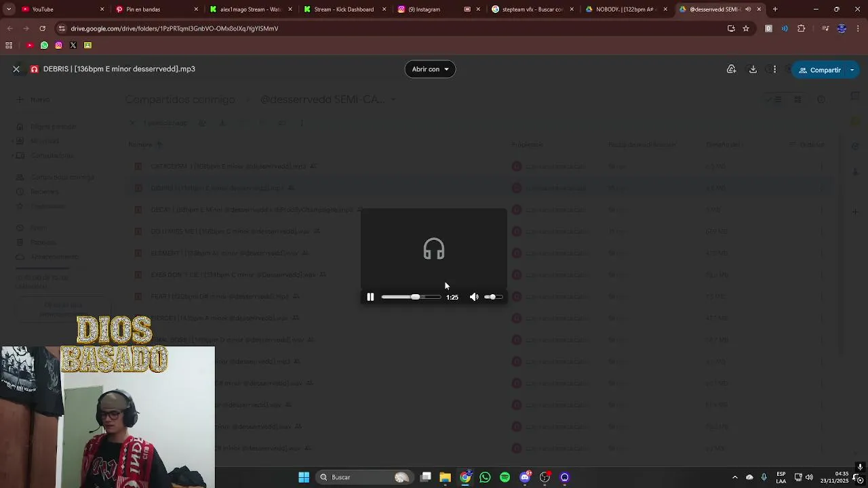Screen dimensions: 868x488
Task: Open the Extensions puzzle menu
Action: (802, 28)
